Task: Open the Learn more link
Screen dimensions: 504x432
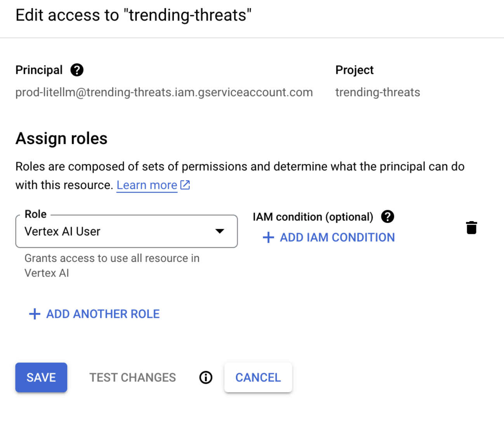Action: point(147,185)
